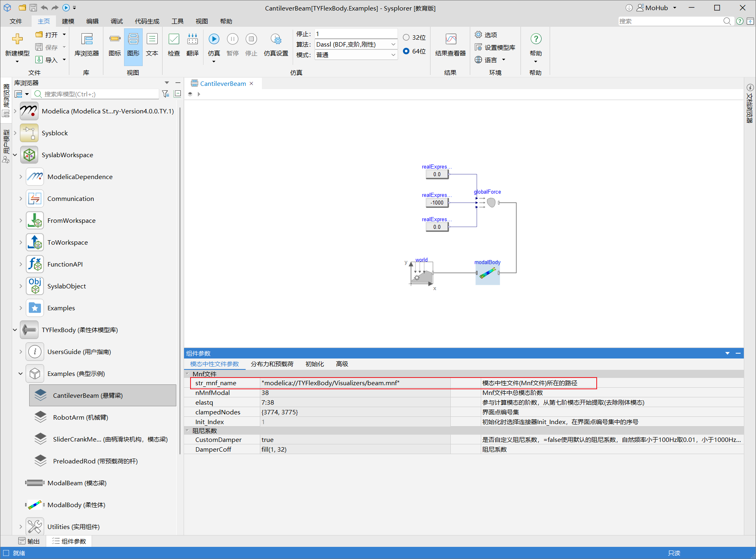Switch to 文本 text view
The height and width of the screenshot is (559, 756).
pos(152,45)
